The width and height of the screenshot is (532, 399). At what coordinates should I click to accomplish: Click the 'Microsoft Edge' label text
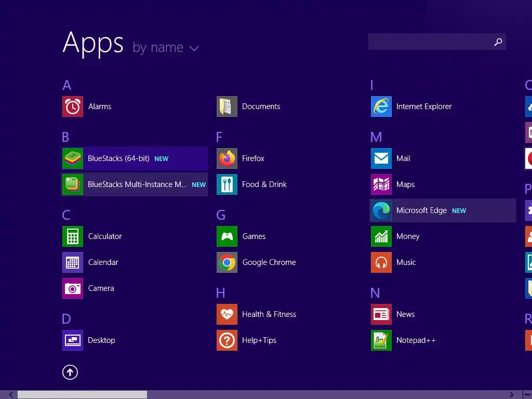[422, 211]
